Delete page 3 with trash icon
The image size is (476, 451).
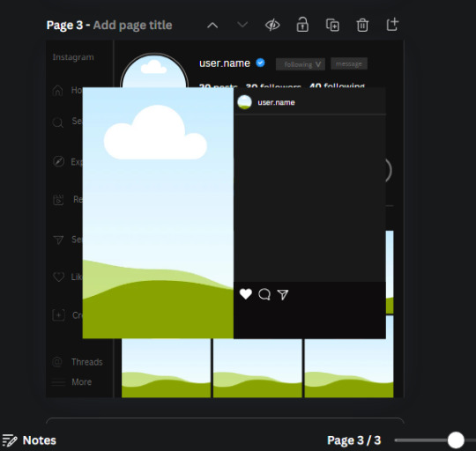tap(362, 25)
